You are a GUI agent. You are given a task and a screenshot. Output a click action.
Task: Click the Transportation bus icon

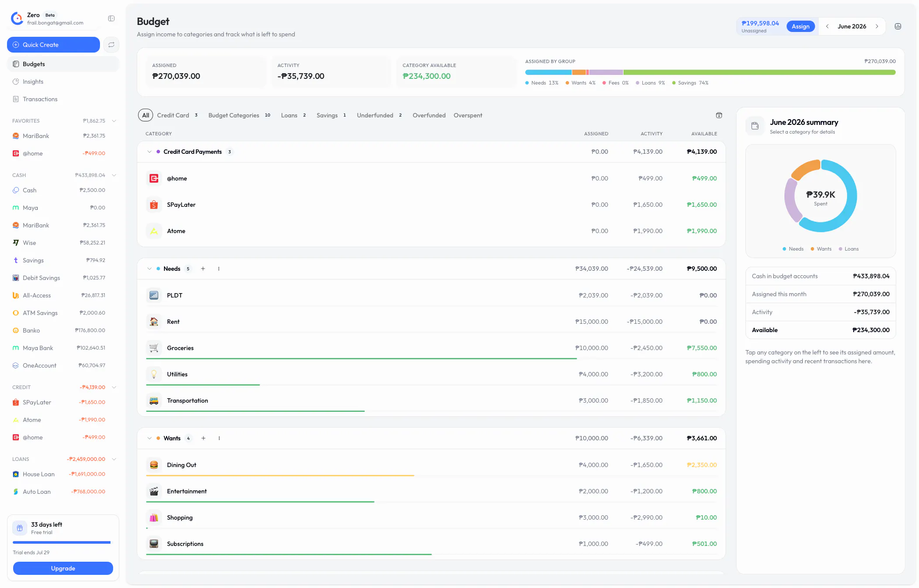[x=154, y=400]
